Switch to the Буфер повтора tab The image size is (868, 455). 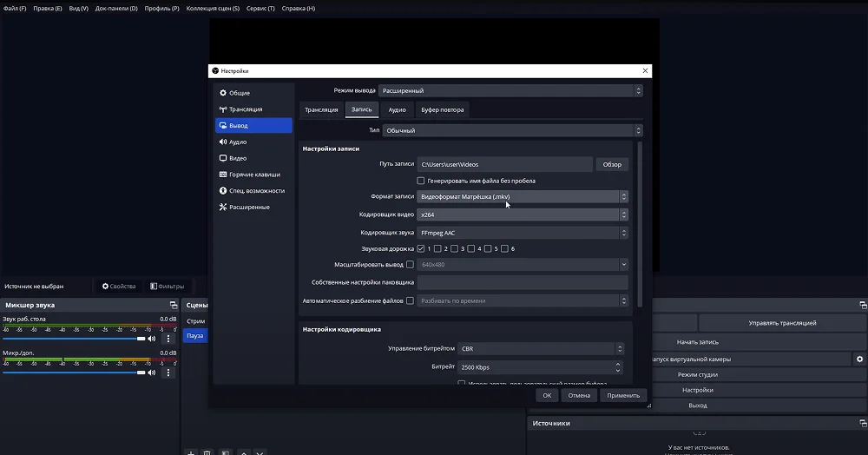point(442,109)
